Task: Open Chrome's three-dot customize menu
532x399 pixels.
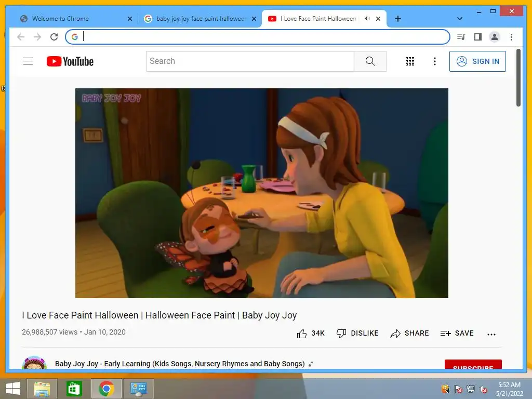Action: pos(511,37)
